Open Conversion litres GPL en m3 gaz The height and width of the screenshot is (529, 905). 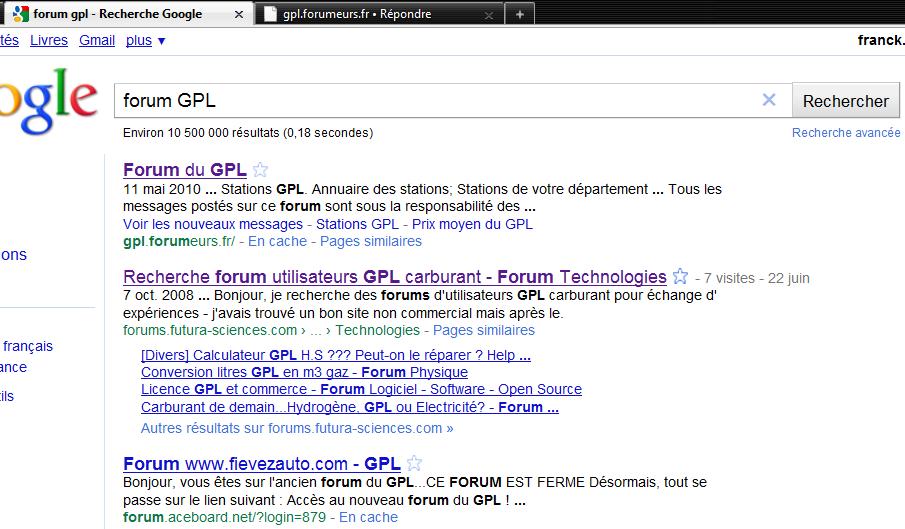[304, 372]
